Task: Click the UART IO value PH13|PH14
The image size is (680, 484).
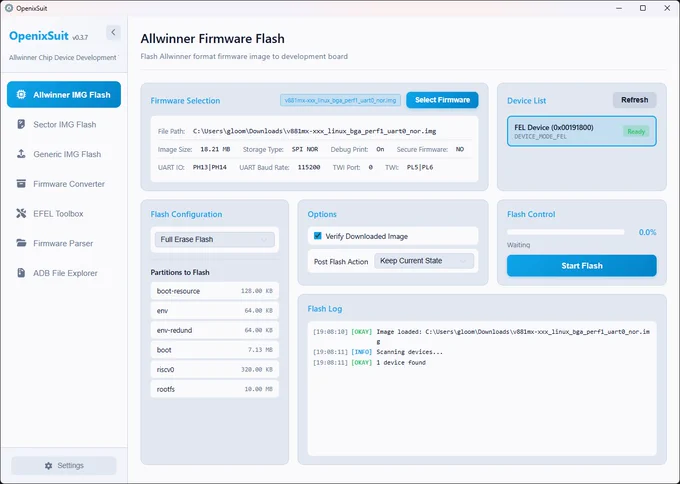Action: click(x=210, y=167)
